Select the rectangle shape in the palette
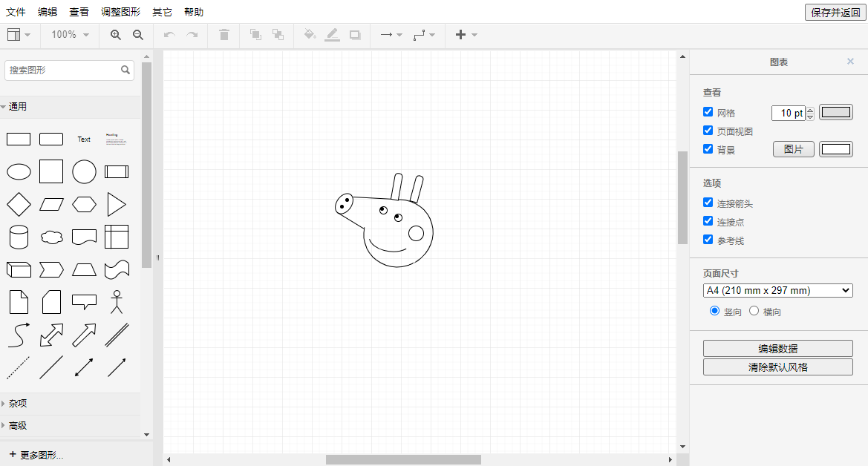Viewport: 868px width, 466px height. pos(19,139)
